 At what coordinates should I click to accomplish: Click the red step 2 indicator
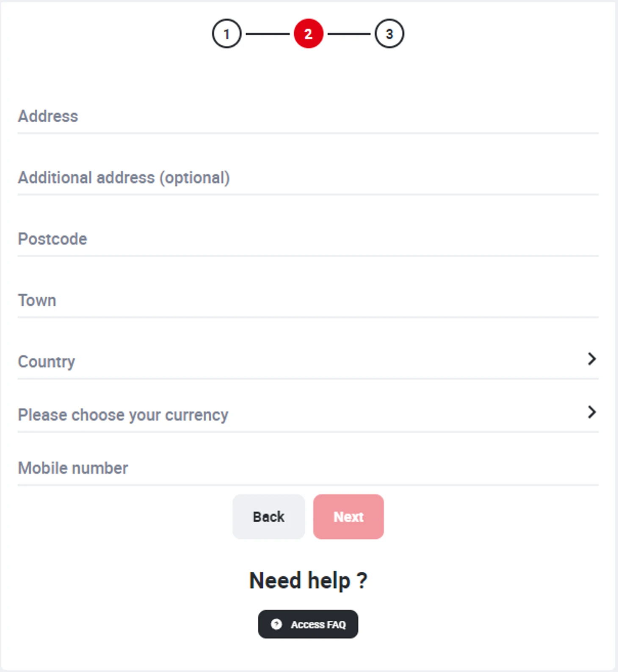click(x=308, y=33)
